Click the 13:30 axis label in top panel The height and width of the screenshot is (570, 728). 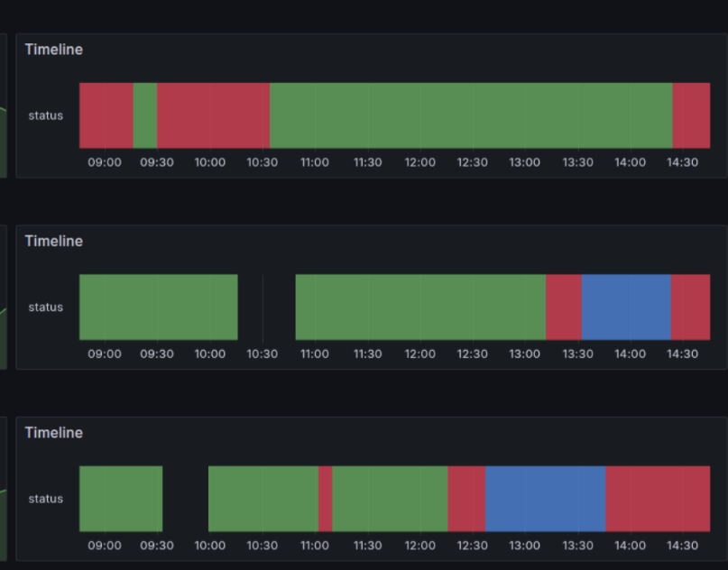(577, 162)
